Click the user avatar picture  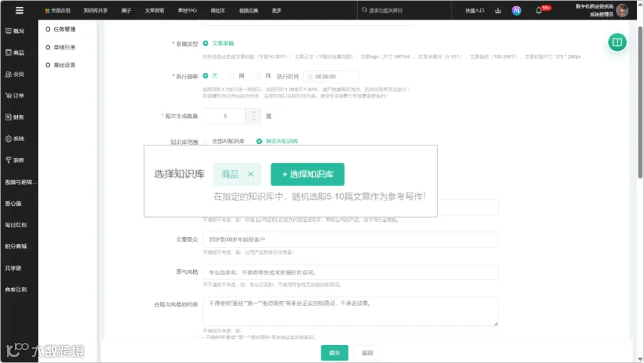click(623, 10)
